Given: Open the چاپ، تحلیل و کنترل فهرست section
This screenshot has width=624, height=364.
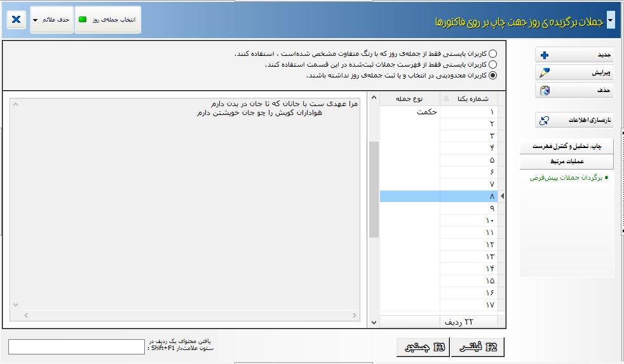Looking at the screenshot, I should [566, 147].
